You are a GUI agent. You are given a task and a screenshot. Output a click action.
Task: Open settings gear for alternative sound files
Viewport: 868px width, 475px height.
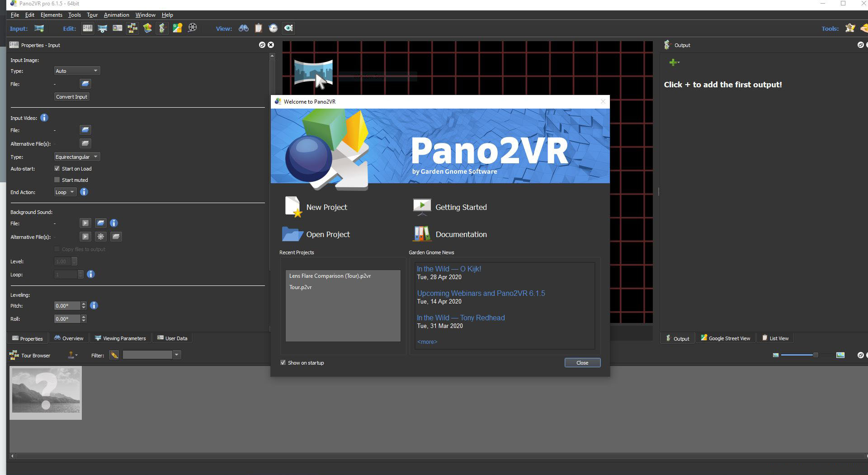[x=100, y=237]
